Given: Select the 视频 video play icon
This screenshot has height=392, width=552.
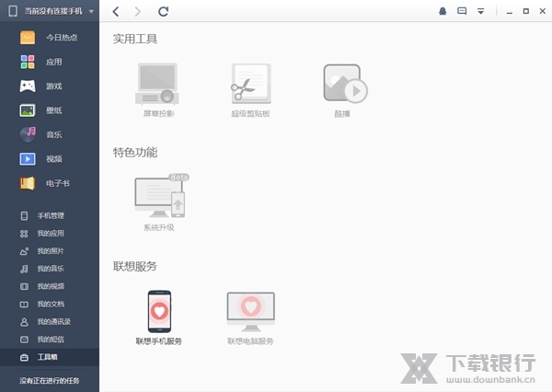Looking at the screenshot, I should [x=28, y=159].
